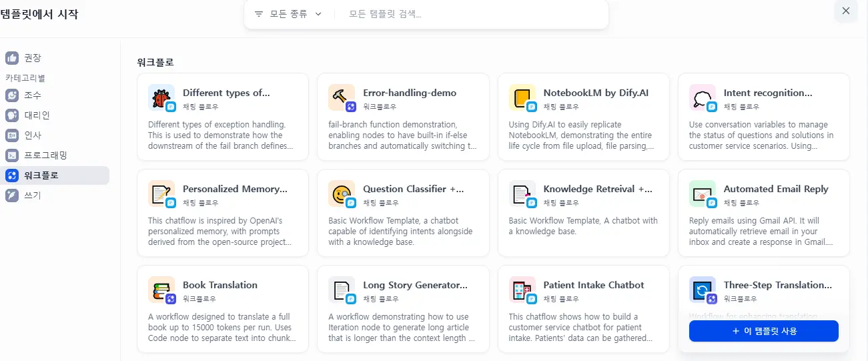The image size is (868, 361).
Task: Select the 쓰기 category
Action: [x=55, y=196]
